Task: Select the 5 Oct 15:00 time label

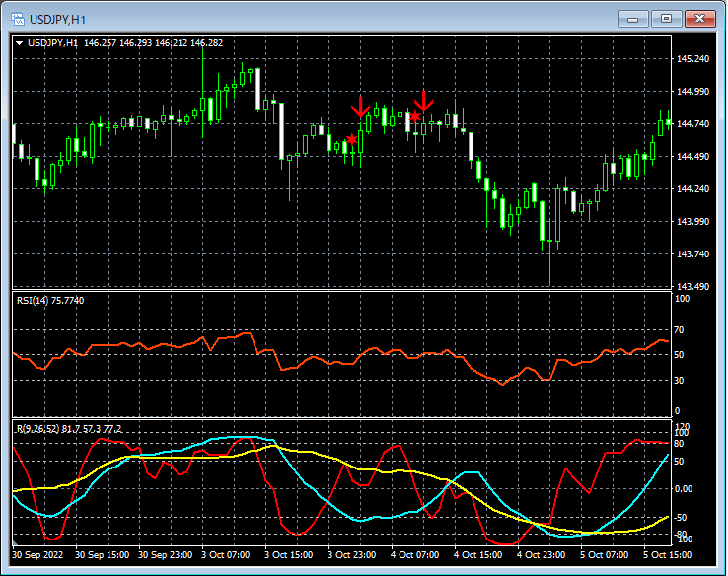Action: (668, 555)
